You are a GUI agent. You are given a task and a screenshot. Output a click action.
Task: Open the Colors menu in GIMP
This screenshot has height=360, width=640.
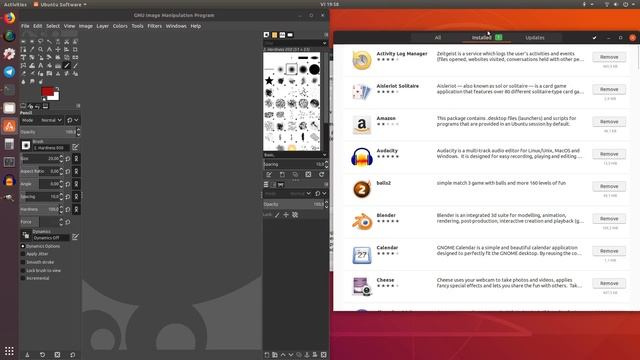point(120,26)
